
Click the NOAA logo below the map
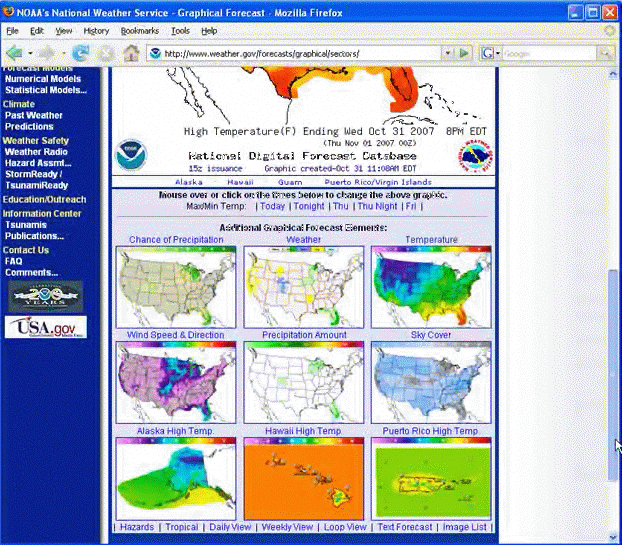click(x=131, y=155)
